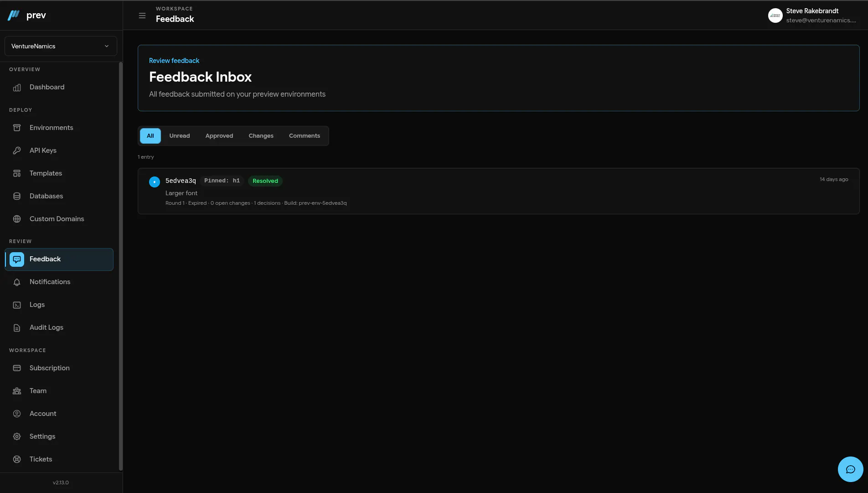Click the Steve Rakebrandt user name

(x=812, y=11)
